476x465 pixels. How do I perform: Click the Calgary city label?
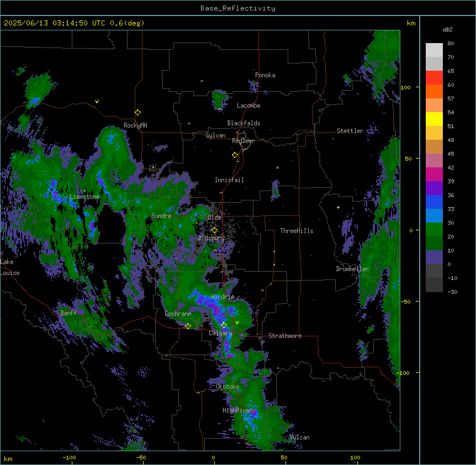220,333
